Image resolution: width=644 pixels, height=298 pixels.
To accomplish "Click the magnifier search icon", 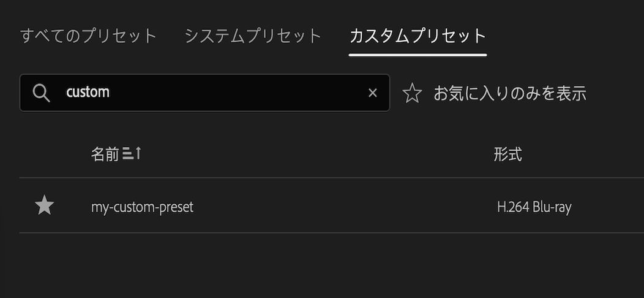I will pyautogui.click(x=41, y=93).
